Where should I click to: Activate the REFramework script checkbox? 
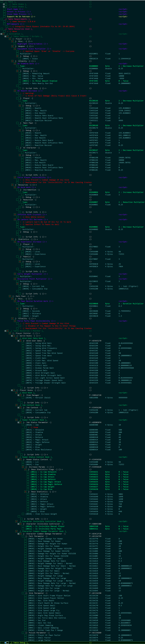coord(4,24)
